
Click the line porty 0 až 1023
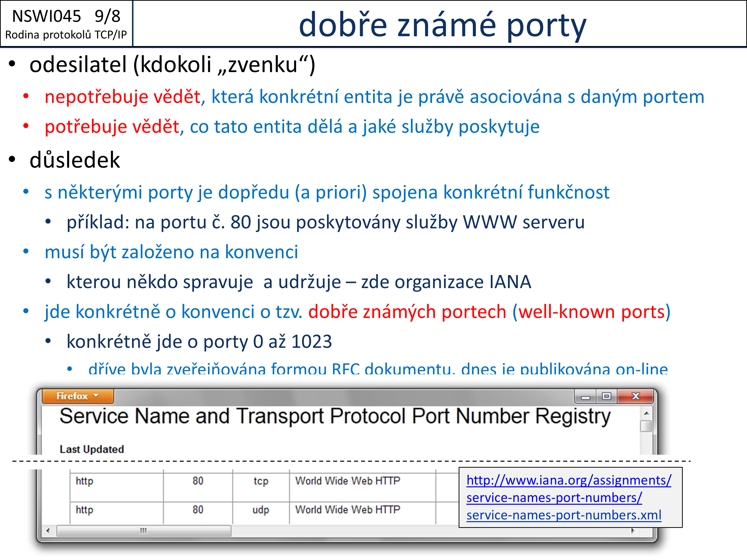click(x=199, y=342)
